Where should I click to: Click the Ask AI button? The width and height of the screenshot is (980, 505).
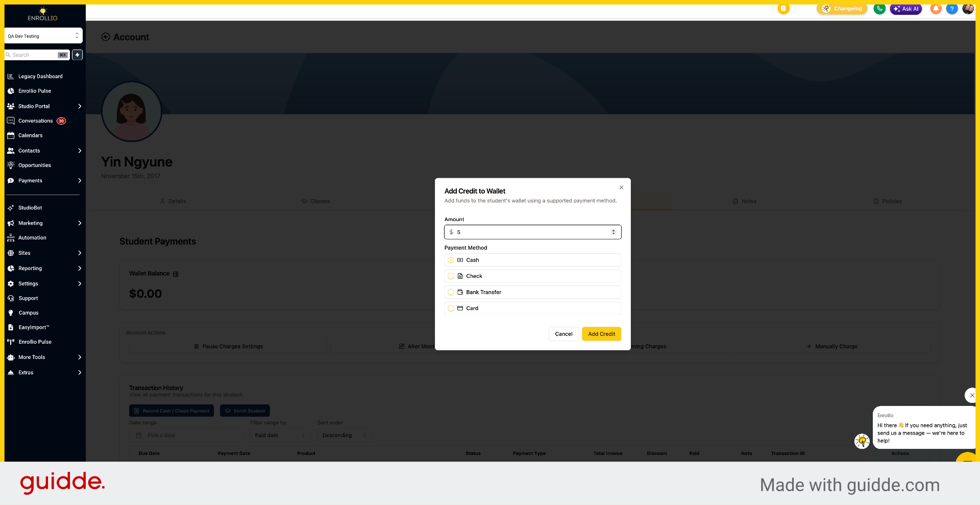click(x=906, y=9)
